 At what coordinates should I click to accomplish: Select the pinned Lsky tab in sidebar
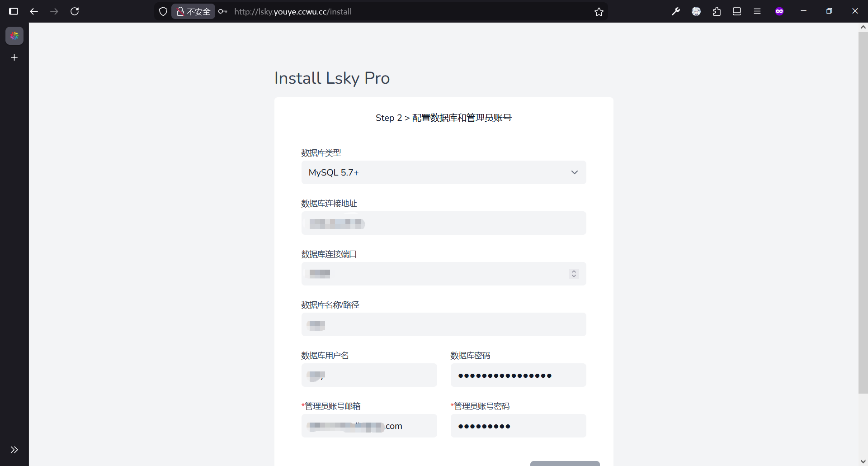click(14, 36)
